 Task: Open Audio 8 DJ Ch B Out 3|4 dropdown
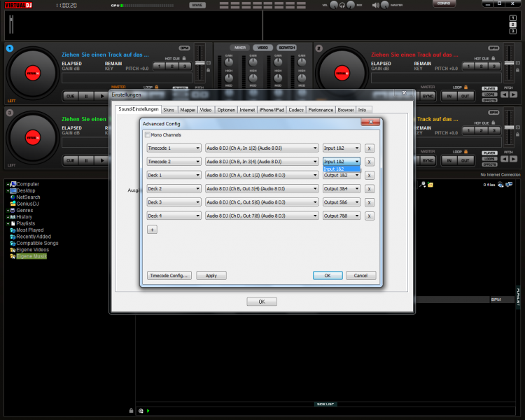pyautogui.click(x=262, y=189)
